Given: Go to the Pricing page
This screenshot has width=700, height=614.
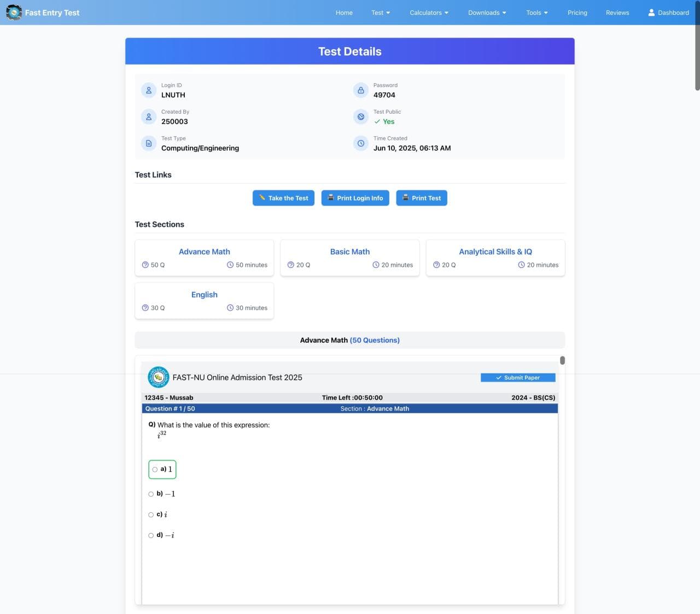Looking at the screenshot, I should 577,12.
